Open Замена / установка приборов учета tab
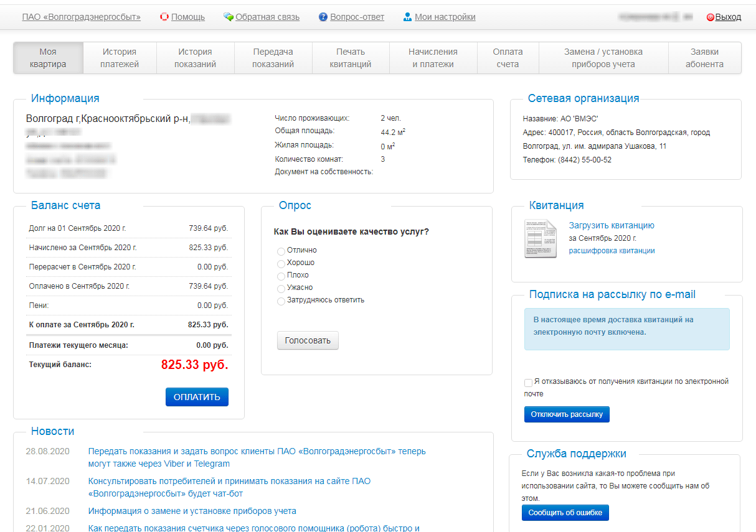 coord(603,58)
